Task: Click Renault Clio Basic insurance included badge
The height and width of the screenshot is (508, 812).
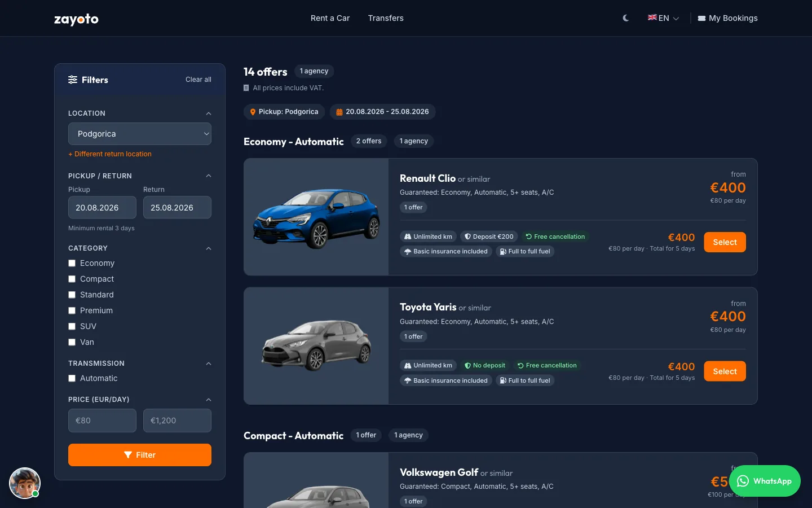Action: tap(446, 251)
